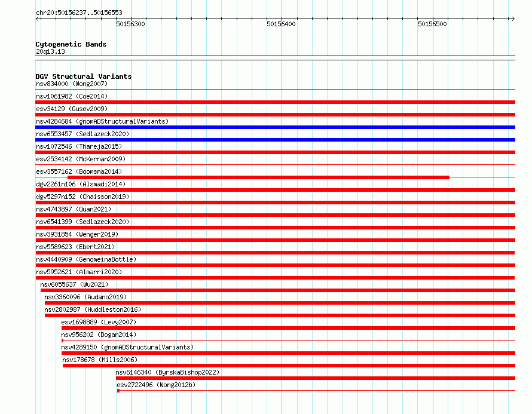The image size is (532, 414).
Task: Click the nsv2802987 (Huddleston2016) label
Action: 93,309
